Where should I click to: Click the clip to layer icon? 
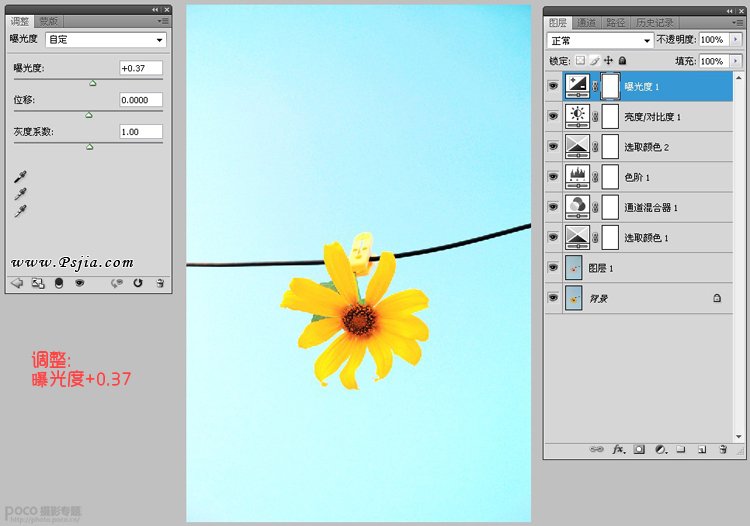click(x=59, y=283)
